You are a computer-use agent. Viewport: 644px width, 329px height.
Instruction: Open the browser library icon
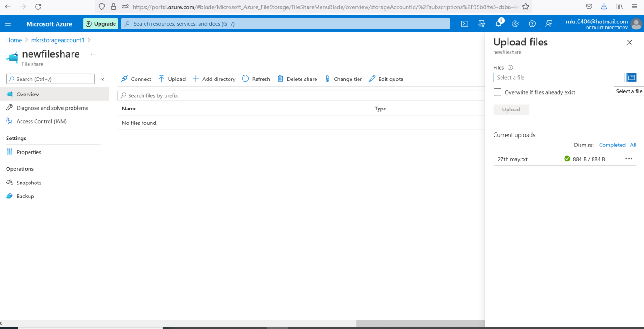tap(619, 7)
